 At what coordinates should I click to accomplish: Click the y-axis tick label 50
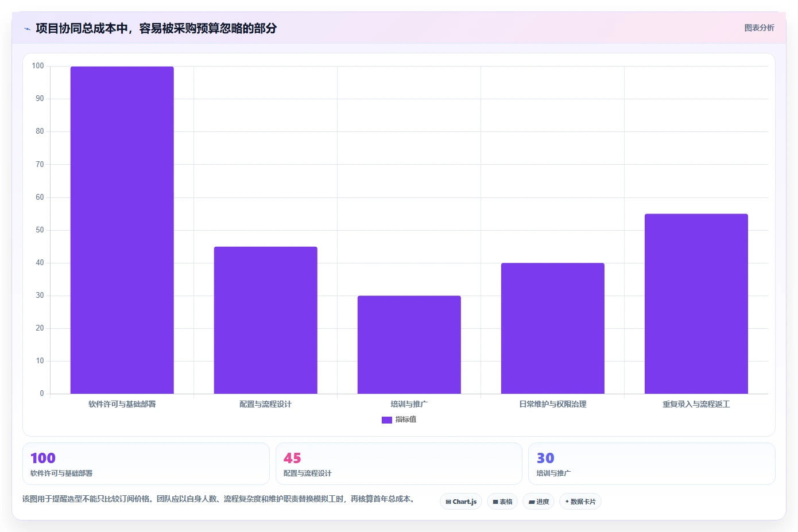pos(40,230)
